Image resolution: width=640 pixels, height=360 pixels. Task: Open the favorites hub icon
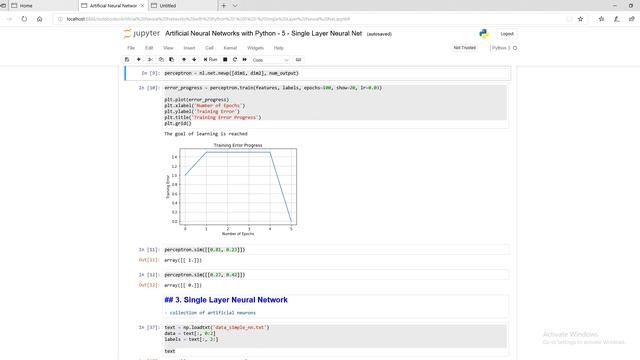pos(601,19)
